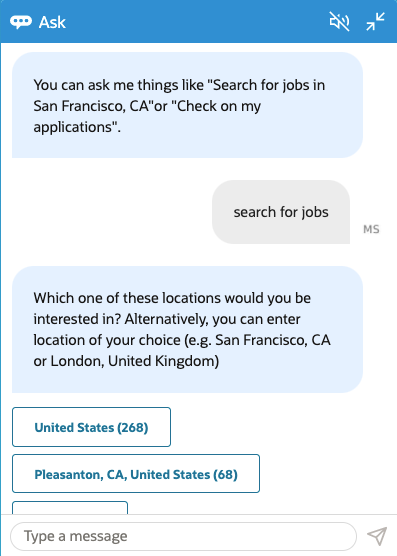Viewport: 397px width, 556px height.
Task: Toggle the muted speaker sound icon
Action: tap(339, 22)
